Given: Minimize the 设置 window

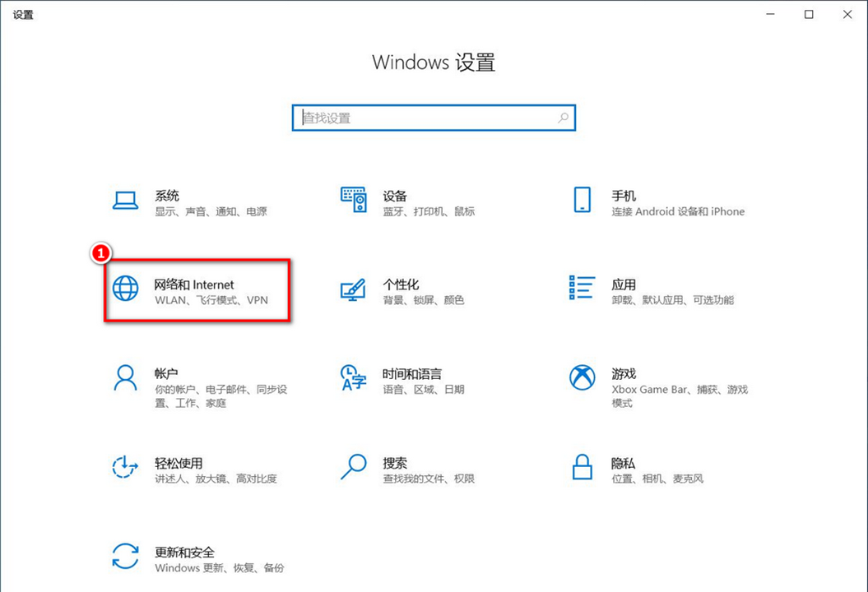Looking at the screenshot, I should point(771,14).
